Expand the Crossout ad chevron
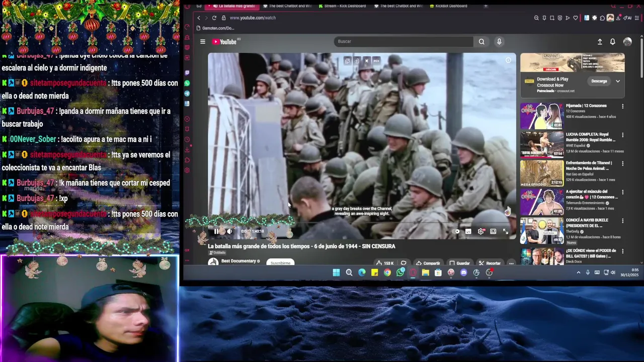The width and height of the screenshot is (644, 362). [x=617, y=81]
